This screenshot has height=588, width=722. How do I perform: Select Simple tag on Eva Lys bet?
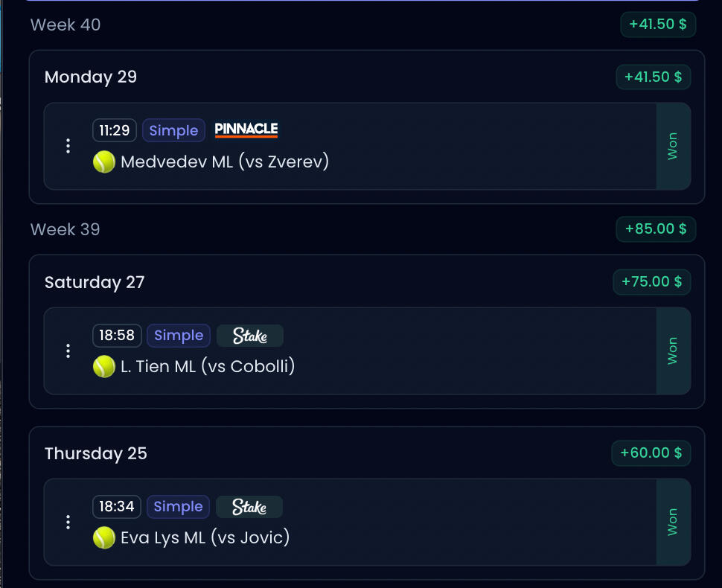point(178,507)
